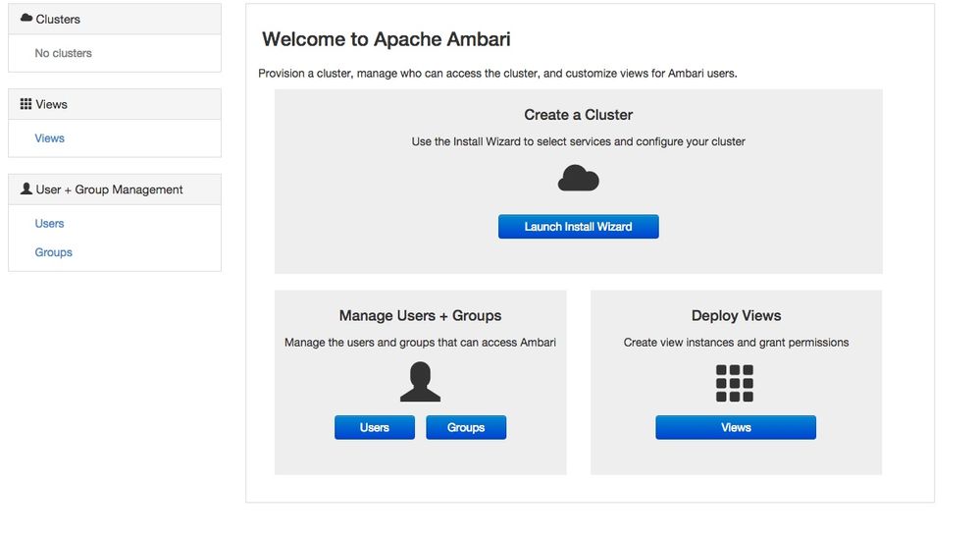Viewport: 980px width, 540px height.
Task: Click 'Use the Install Wizard to select services' text
Action: pyautogui.click(x=578, y=141)
